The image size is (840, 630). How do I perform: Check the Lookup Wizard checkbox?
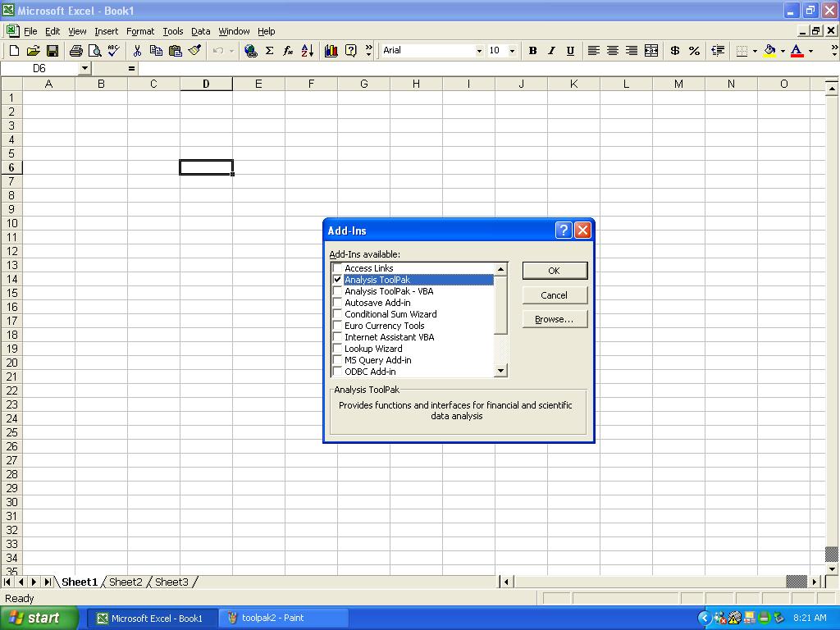(x=337, y=349)
